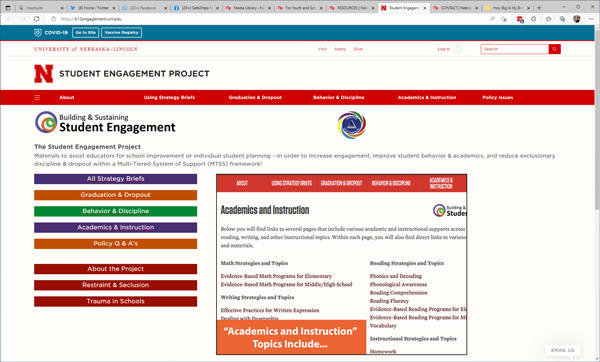600x362 pixels.
Task: Open the hamburger menu in the red navigation bar
Action: [x=37, y=98]
